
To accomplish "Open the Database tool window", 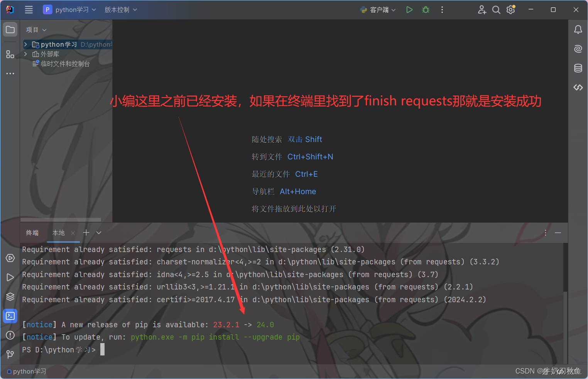I will tap(578, 68).
